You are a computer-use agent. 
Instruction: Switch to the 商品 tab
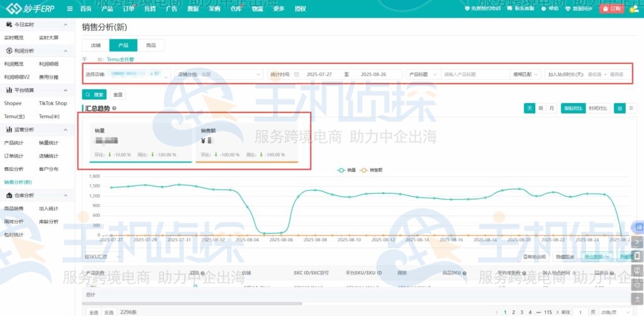[151, 45]
